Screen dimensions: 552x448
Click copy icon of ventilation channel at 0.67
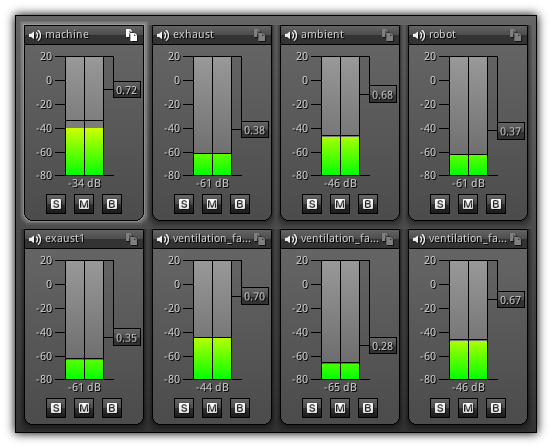[x=516, y=239]
